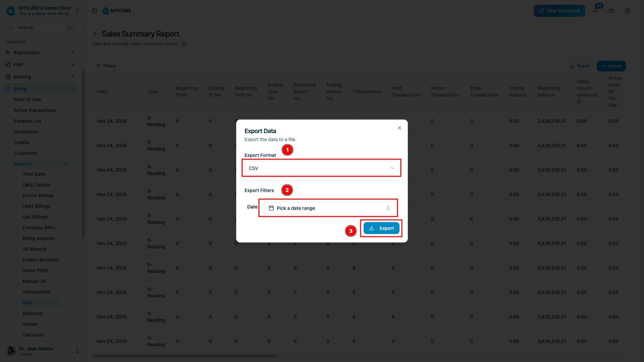The width and height of the screenshot is (644, 362).
Task: Toggle the sidebar collapse icon
Action: 95,11
